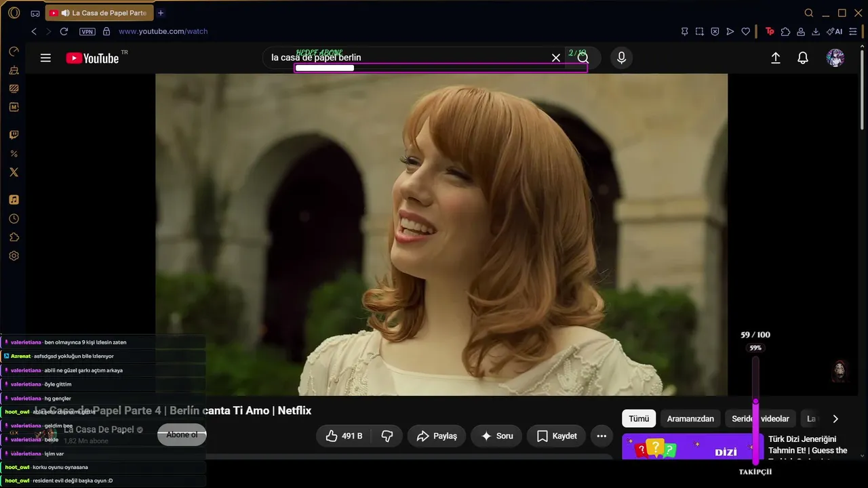Open the YouTube guide hamburger menu
Screen dimensions: 868x488
point(45,58)
